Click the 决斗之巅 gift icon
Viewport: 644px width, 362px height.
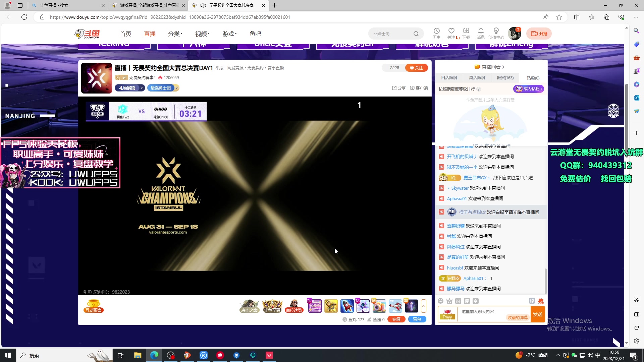click(249, 306)
